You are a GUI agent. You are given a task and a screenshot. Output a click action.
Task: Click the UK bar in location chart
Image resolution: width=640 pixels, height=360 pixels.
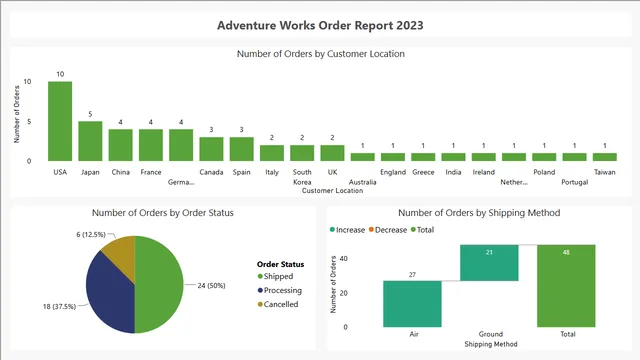(332, 153)
